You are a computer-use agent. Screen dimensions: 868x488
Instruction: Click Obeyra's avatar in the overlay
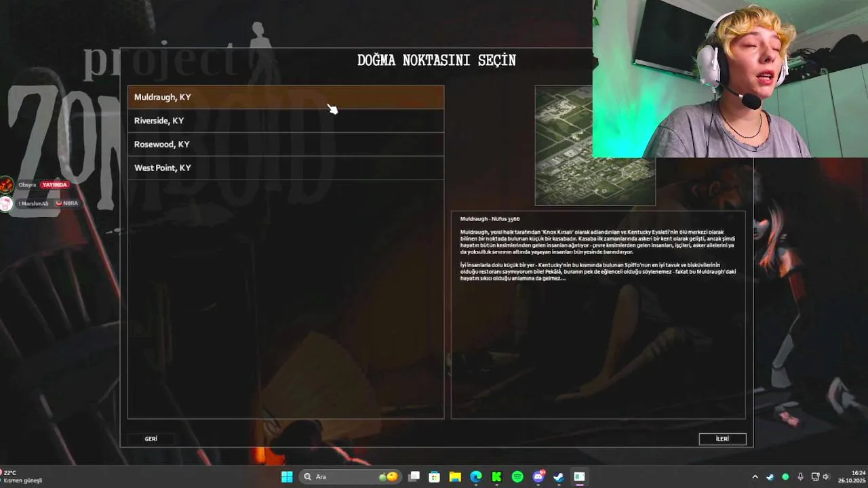tap(6, 184)
